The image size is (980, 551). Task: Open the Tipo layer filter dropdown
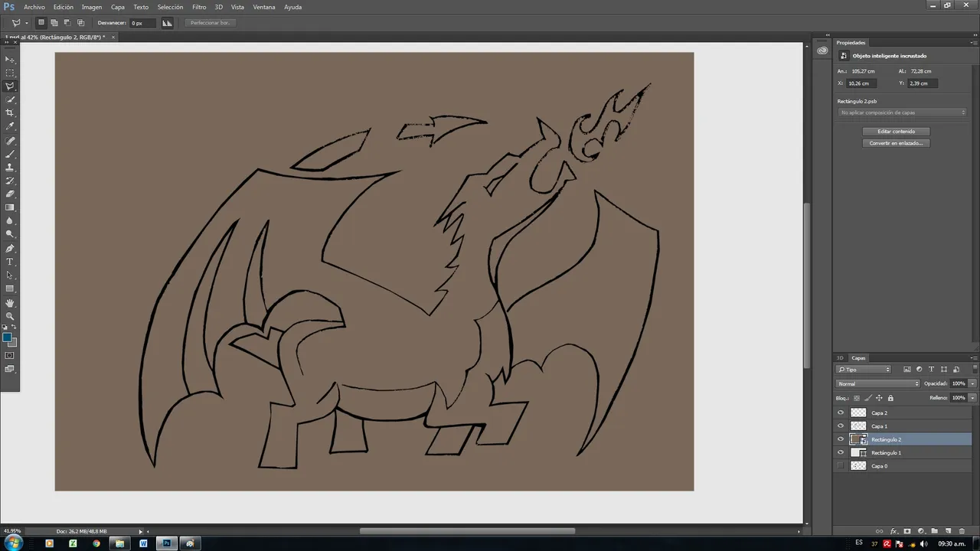point(864,370)
